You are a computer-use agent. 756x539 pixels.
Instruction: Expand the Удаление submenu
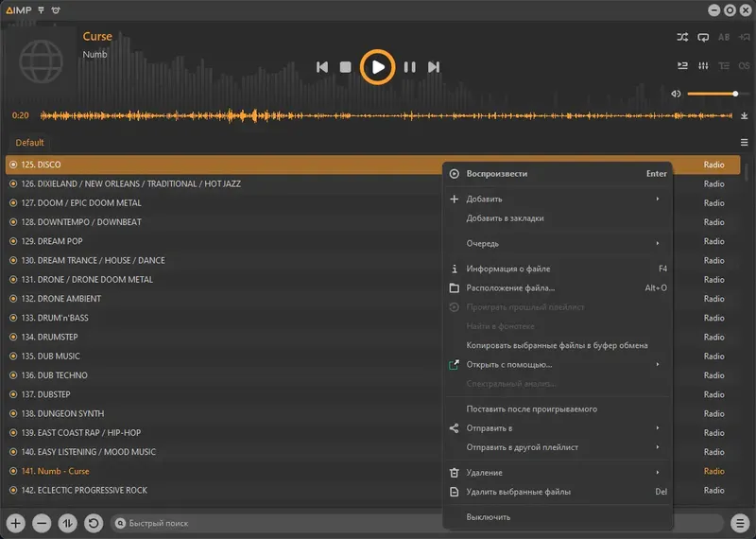tap(558, 473)
